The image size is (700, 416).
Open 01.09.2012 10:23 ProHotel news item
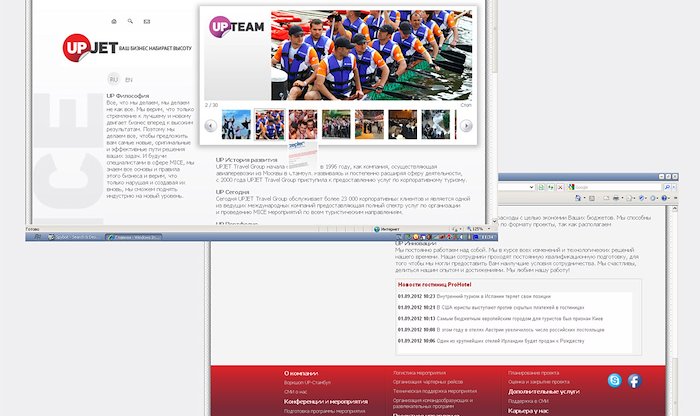[474, 296]
